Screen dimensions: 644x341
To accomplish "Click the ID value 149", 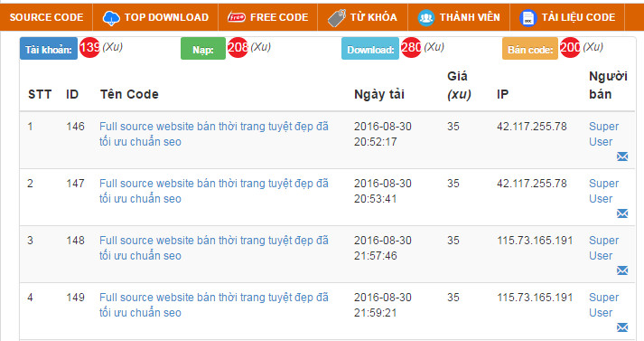I will coord(75,297).
